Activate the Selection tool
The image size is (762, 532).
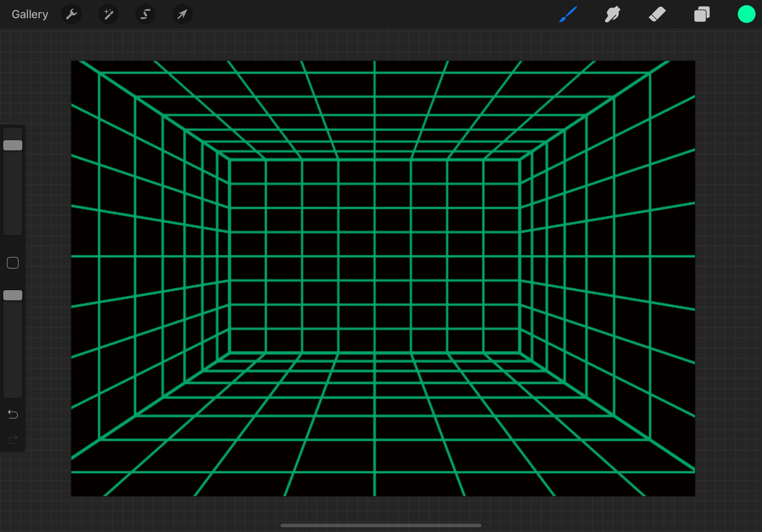(146, 14)
